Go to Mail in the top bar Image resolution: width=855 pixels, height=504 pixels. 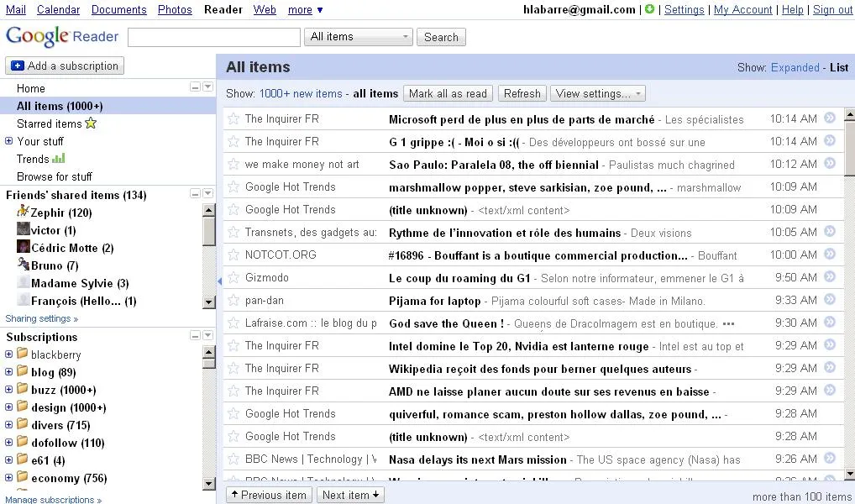pyautogui.click(x=16, y=10)
